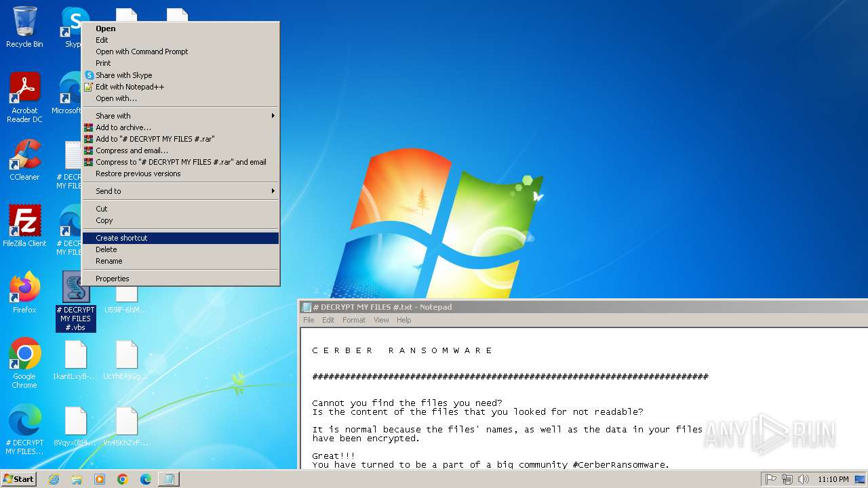
Task: Click the Start button
Action: 19,479
